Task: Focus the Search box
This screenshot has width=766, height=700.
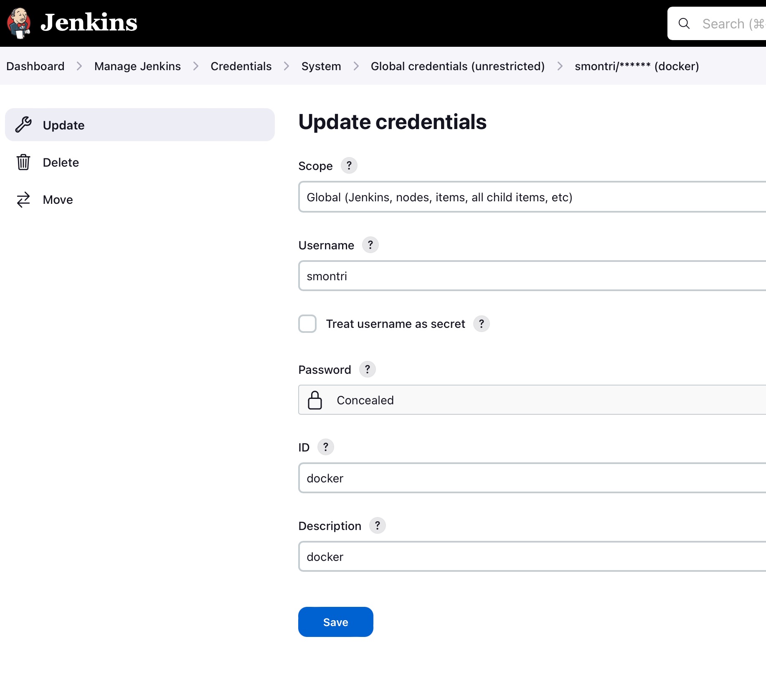Action: click(x=717, y=23)
